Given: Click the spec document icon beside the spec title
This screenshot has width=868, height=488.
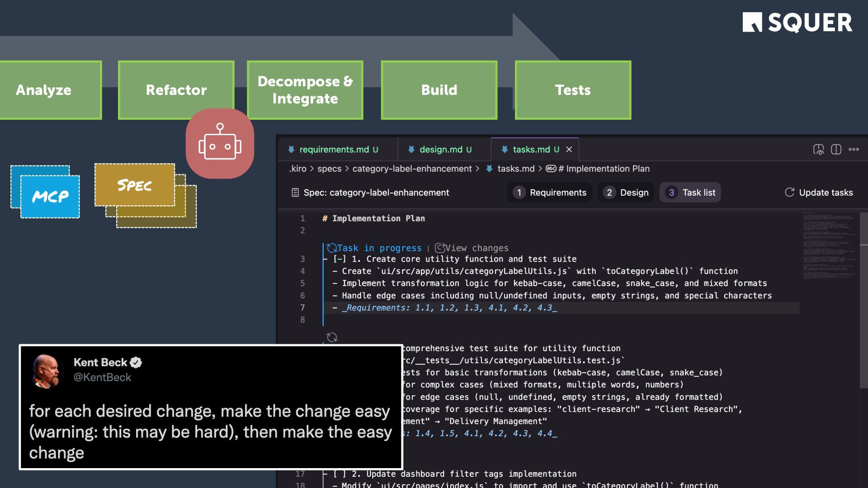Looking at the screenshot, I should [295, 192].
